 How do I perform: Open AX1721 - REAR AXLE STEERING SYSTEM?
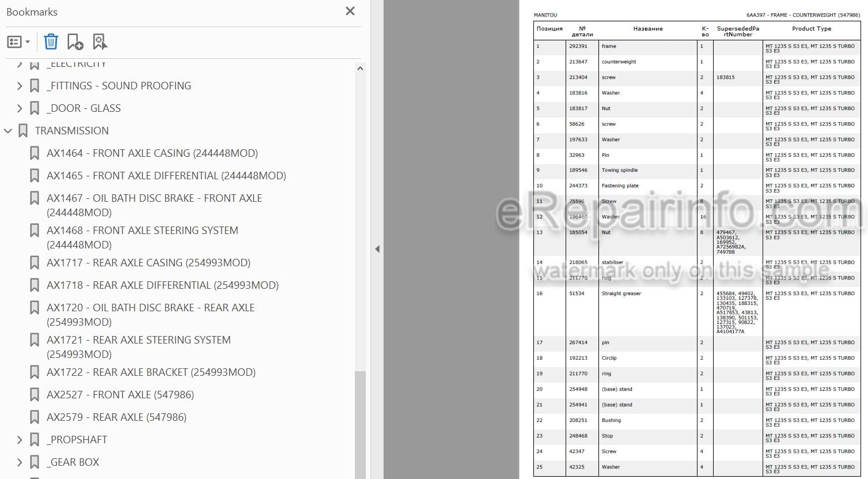click(x=139, y=347)
